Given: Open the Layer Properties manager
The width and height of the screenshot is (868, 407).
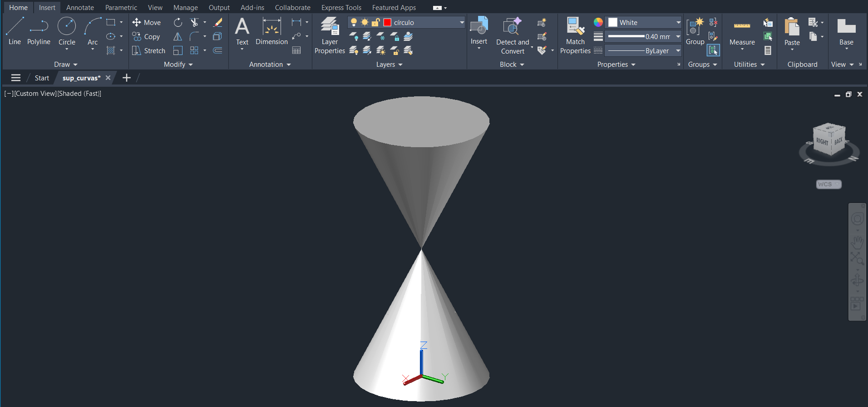Looking at the screenshot, I should click(x=330, y=35).
